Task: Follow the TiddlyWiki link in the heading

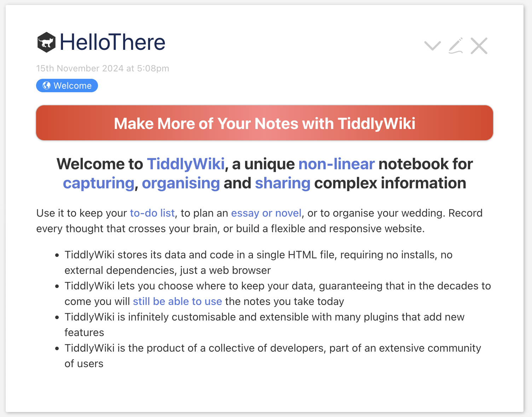Action: pos(186,164)
